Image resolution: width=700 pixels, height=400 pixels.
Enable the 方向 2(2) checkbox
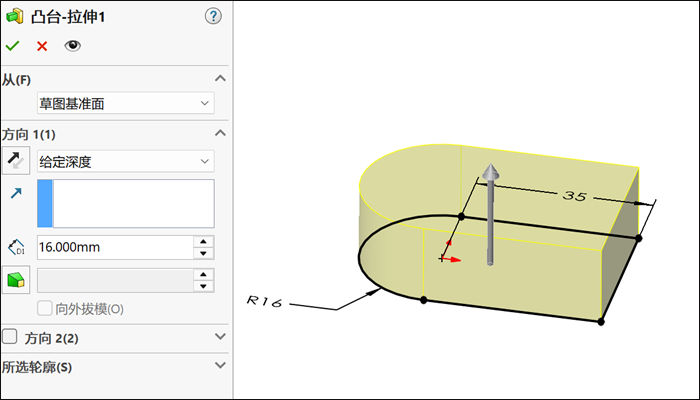pyautogui.click(x=10, y=336)
